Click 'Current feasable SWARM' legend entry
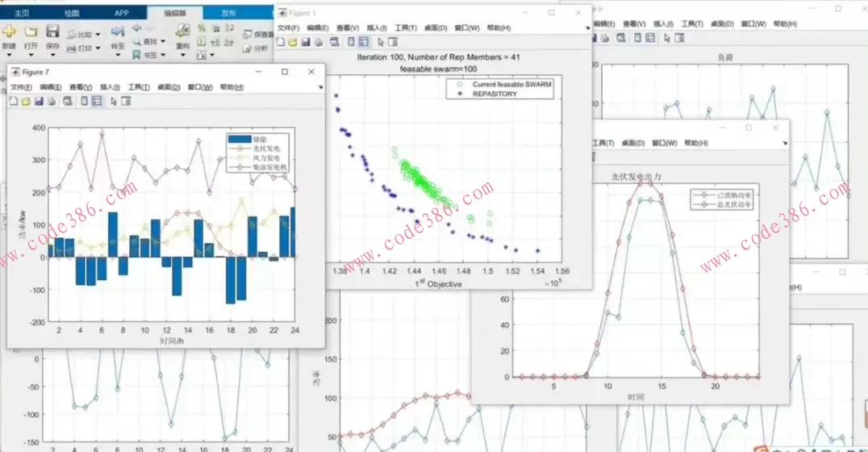The width and height of the screenshot is (868, 452). 511,85
